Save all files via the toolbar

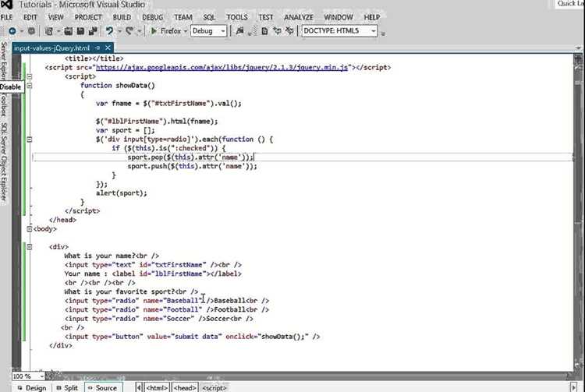tap(93, 31)
